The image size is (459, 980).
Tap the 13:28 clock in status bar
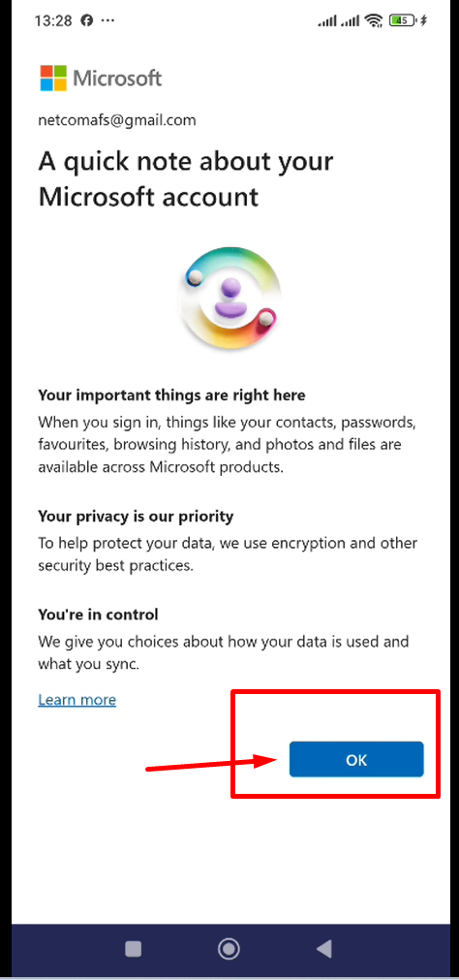[x=54, y=20]
